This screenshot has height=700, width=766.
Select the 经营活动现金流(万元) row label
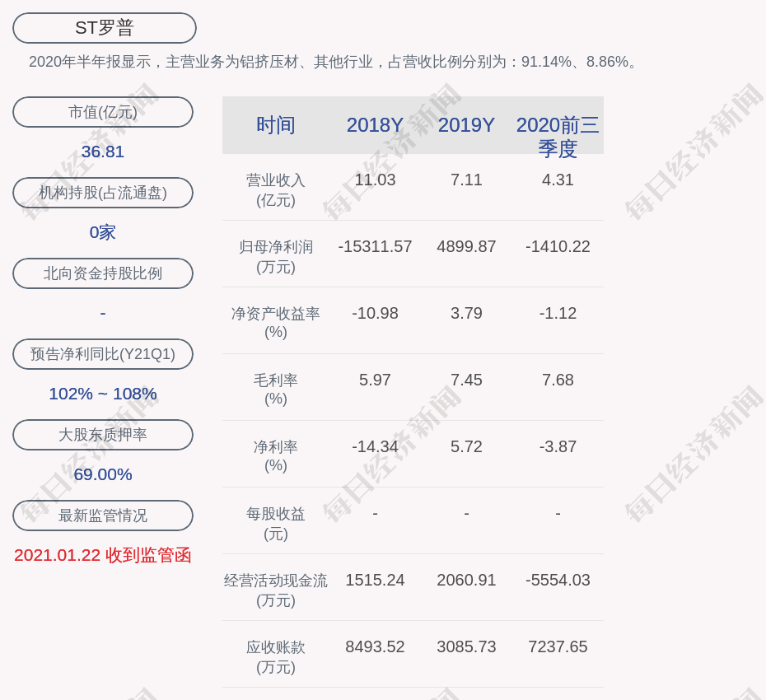pos(276,590)
